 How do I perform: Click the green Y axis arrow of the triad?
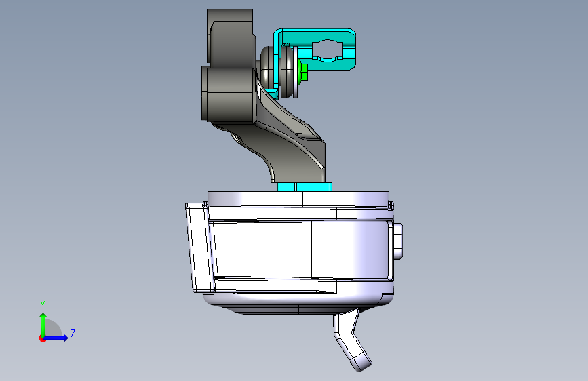(43, 325)
